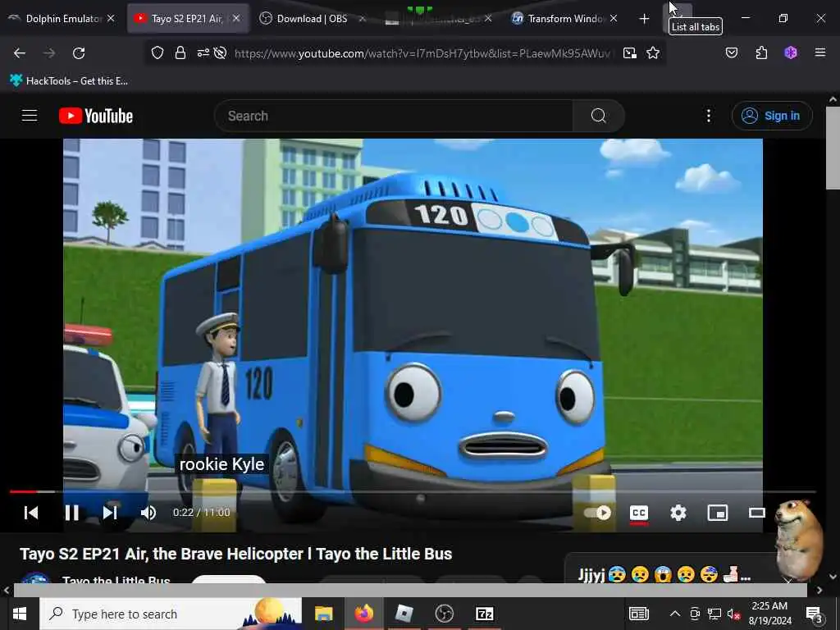Toggle autoplay switch off
The width and height of the screenshot is (840, 630).
pos(597,513)
